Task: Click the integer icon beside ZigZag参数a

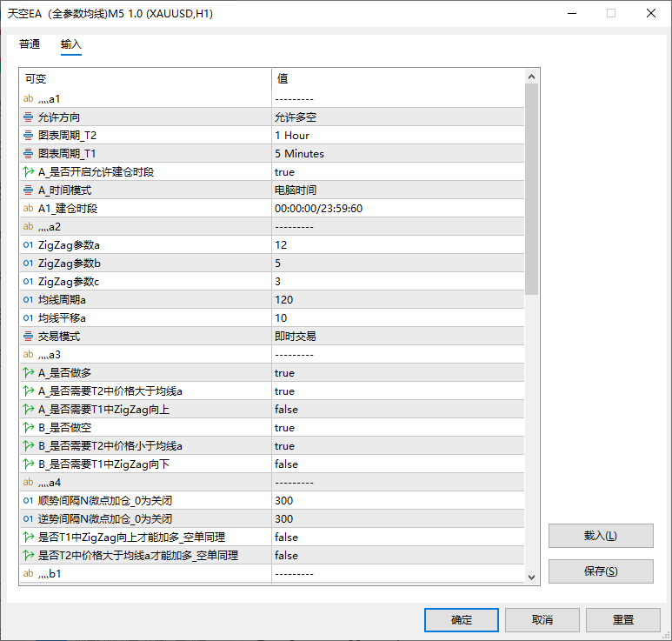Action: 29,244
